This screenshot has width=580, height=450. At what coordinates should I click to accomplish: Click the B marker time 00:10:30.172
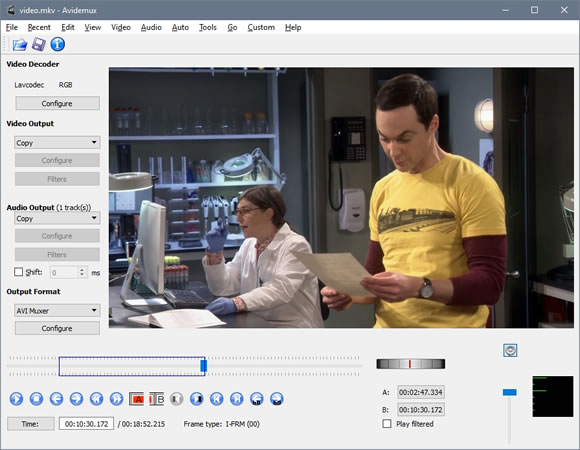click(x=421, y=410)
